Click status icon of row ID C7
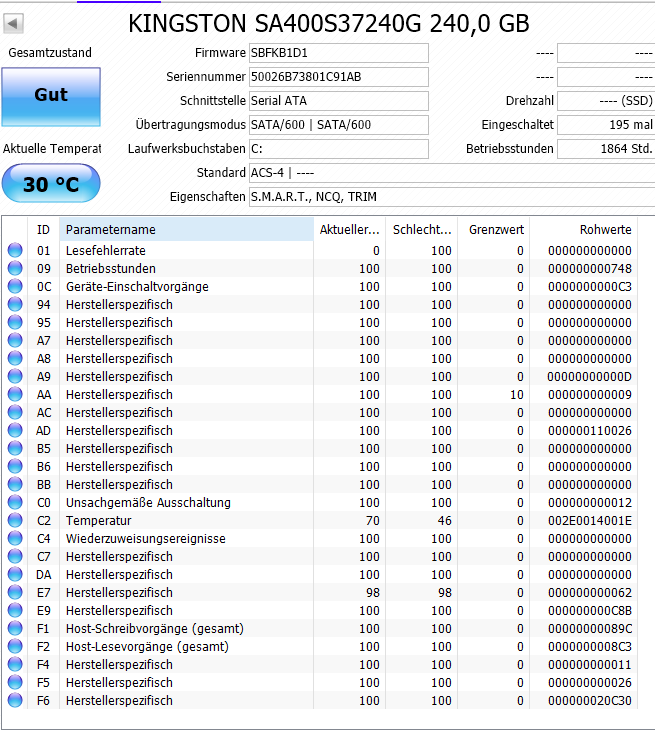 (x=15, y=556)
